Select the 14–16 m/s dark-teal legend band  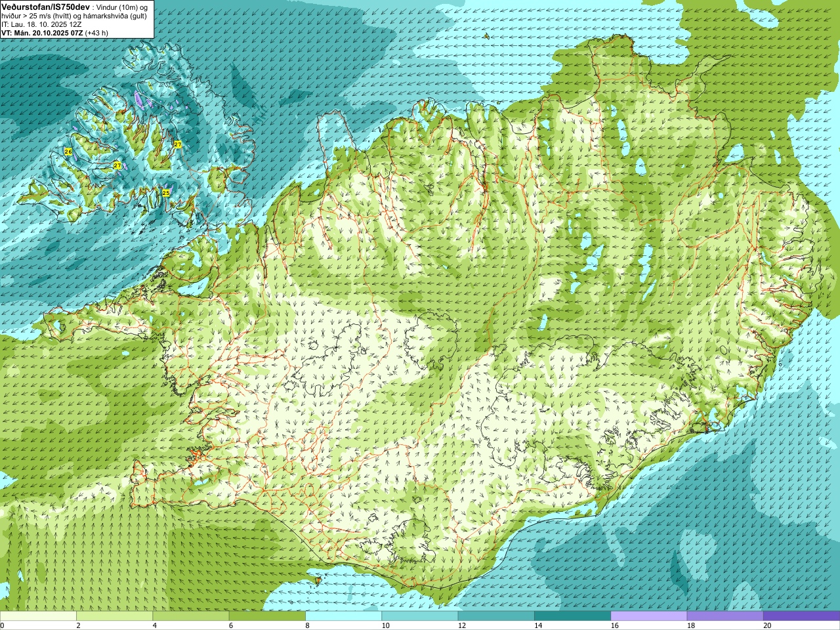click(x=572, y=616)
